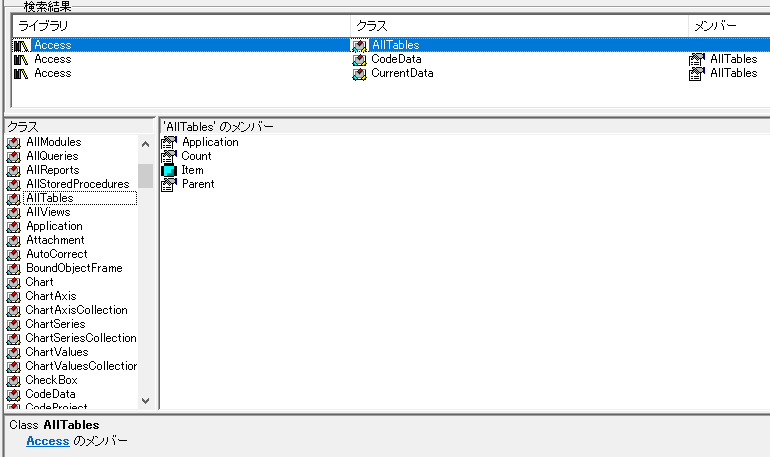Screen dimensions: 770x457
Task: Select CheckBox in the class list
Action: 52,380
